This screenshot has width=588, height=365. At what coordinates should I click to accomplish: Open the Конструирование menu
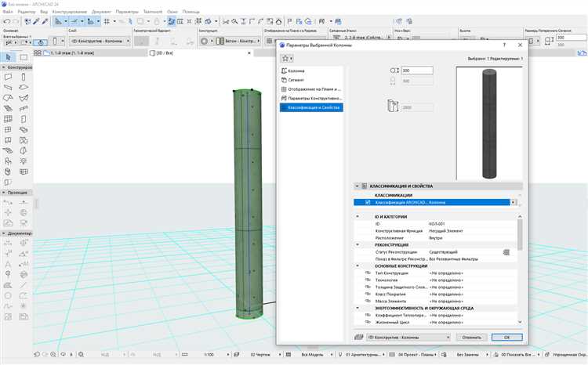coord(69,12)
